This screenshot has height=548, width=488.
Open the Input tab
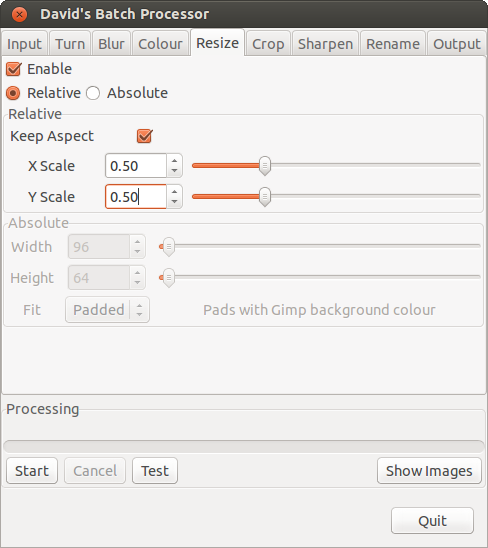(x=24, y=44)
